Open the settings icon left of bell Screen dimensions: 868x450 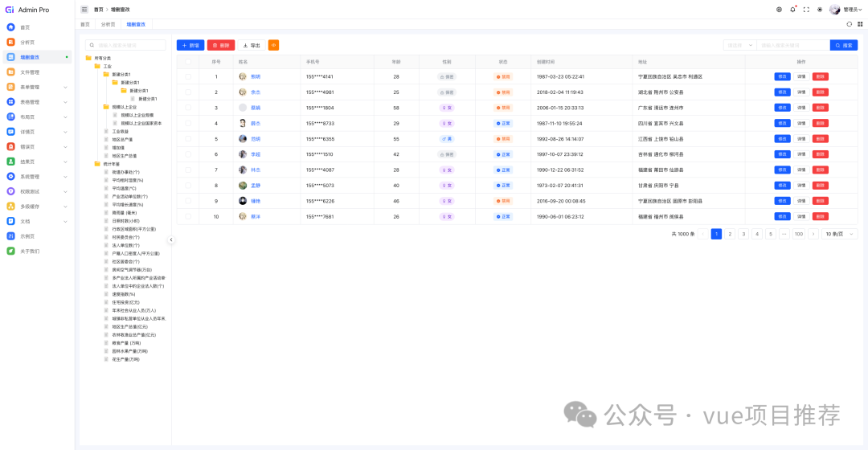click(779, 10)
